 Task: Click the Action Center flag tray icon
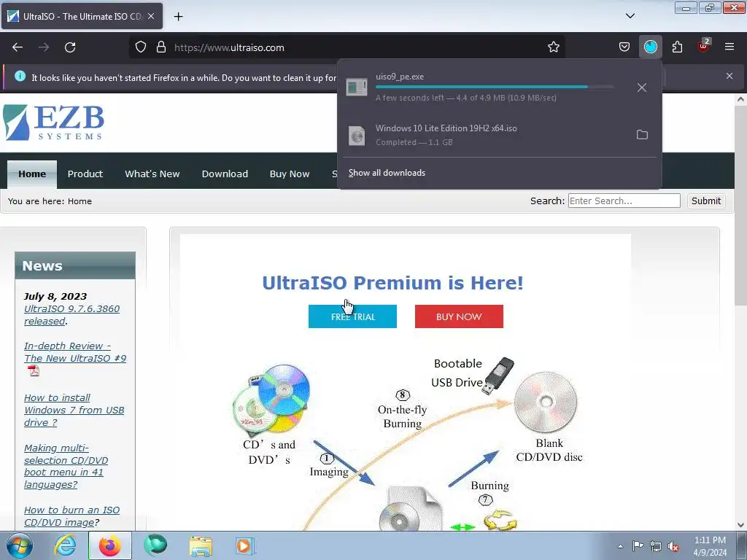(638, 545)
